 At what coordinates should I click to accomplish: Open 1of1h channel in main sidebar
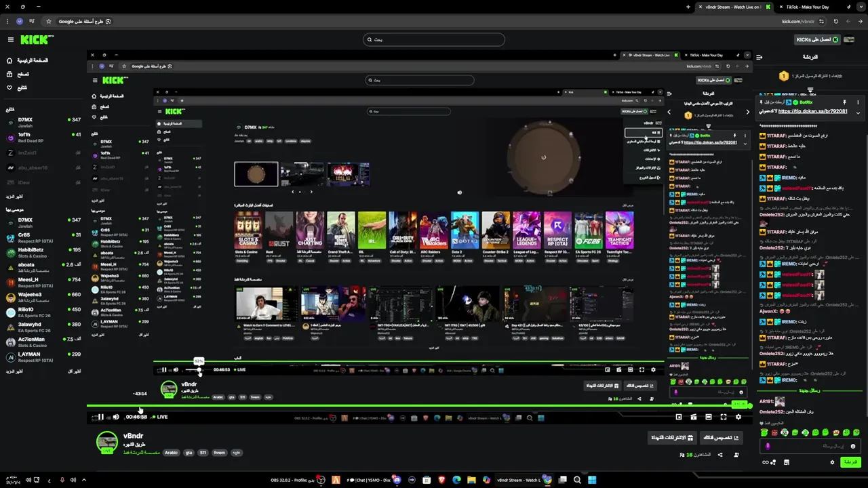[43, 138]
